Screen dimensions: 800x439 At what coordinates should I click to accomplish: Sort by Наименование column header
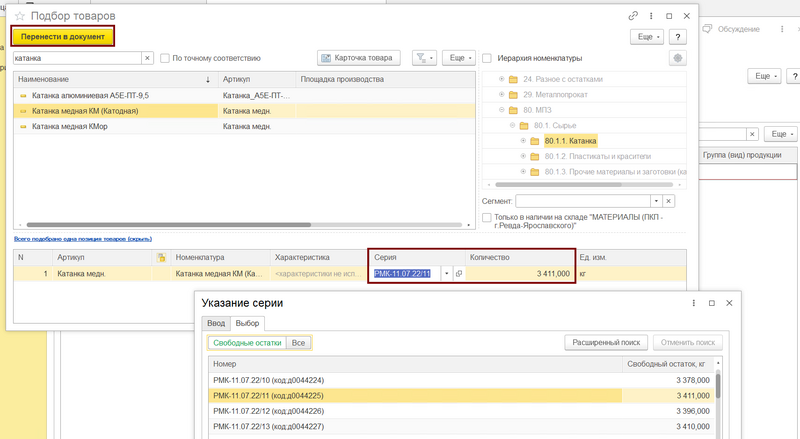point(116,80)
